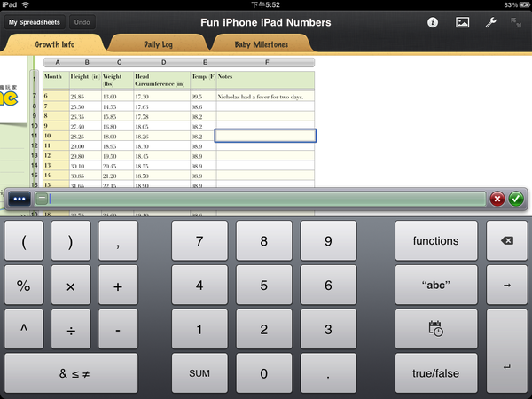Tap the equals sign in formula bar

click(42, 199)
